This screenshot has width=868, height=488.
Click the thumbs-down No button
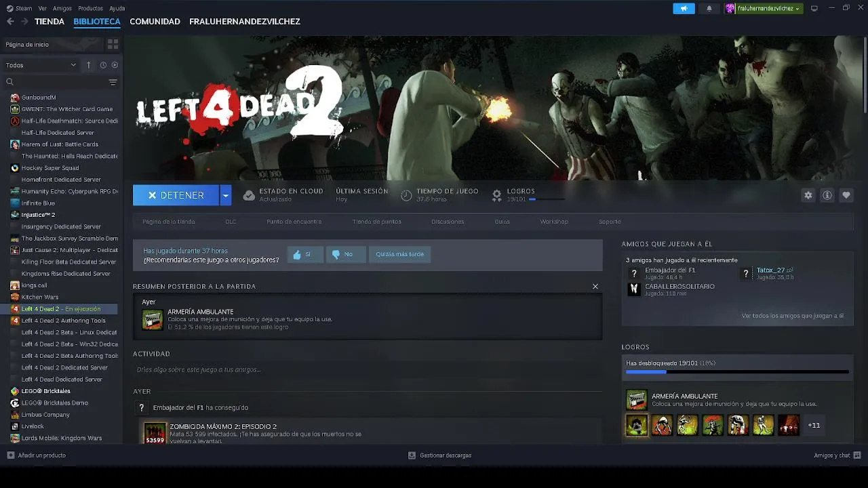tap(345, 254)
